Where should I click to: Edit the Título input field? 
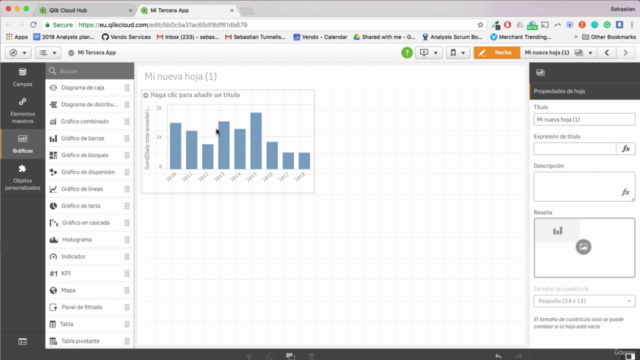584,120
